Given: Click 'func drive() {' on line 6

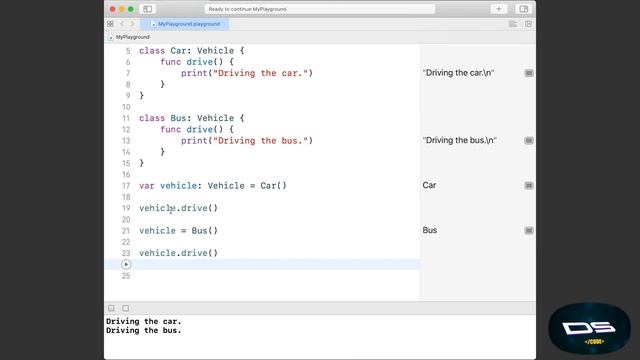Looking at the screenshot, I should (x=197, y=62).
